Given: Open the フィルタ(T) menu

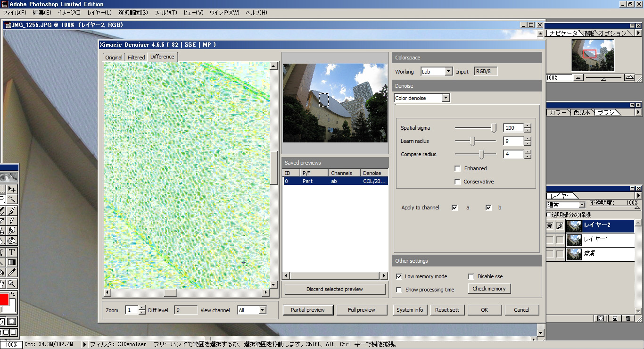Looking at the screenshot, I should [x=165, y=13].
